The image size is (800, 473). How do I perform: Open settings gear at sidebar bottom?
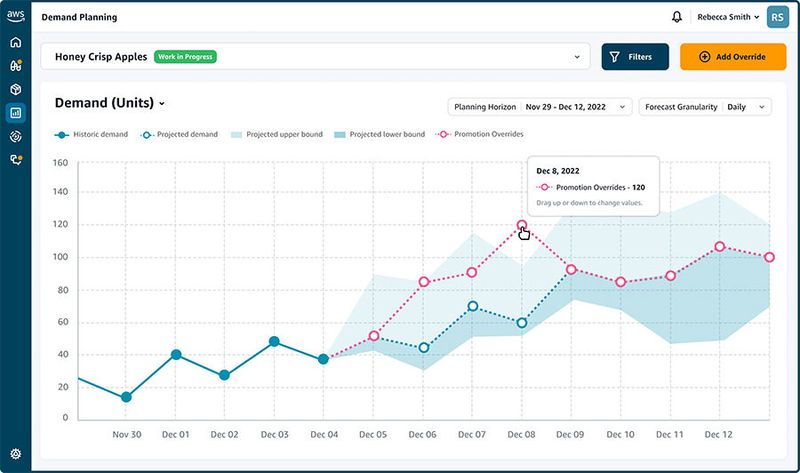point(15,454)
